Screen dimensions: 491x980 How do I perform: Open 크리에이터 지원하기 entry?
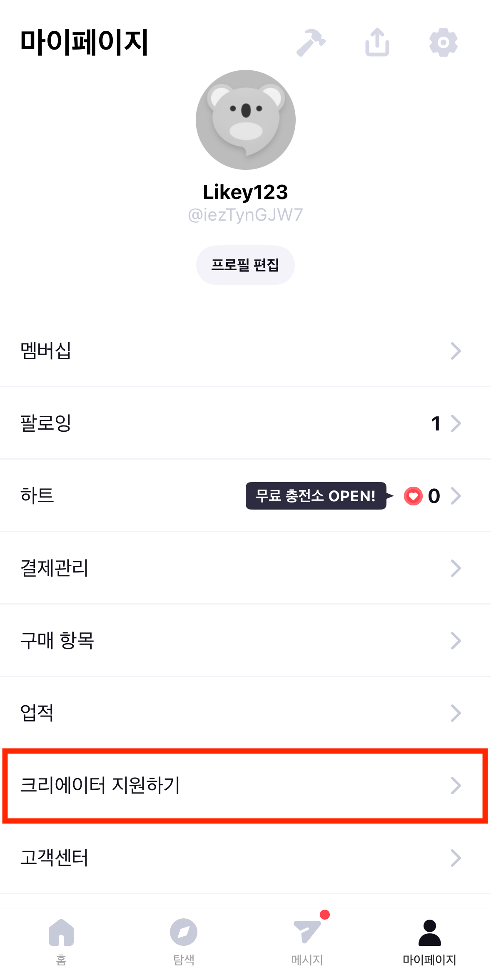(x=245, y=786)
